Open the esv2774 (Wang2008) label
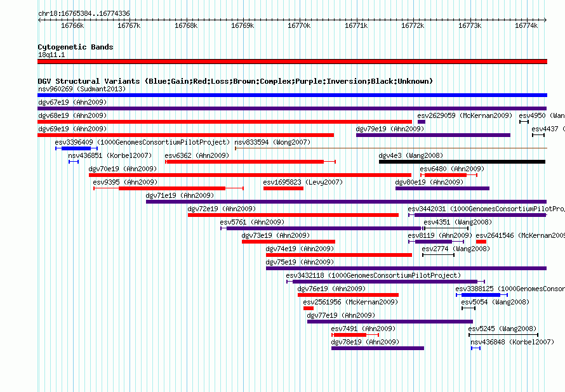The width and height of the screenshot is (565, 392). pyautogui.click(x=456, y=249)
